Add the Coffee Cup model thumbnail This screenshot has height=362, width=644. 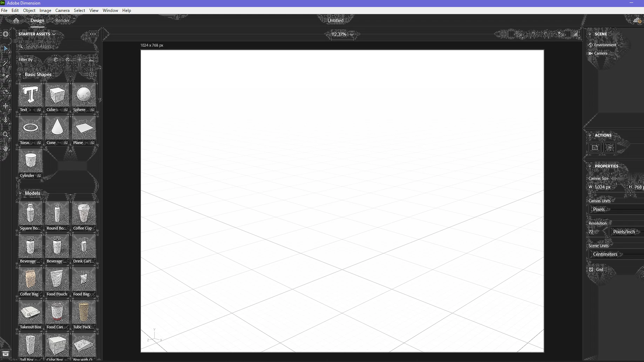[x=84, y=213]
